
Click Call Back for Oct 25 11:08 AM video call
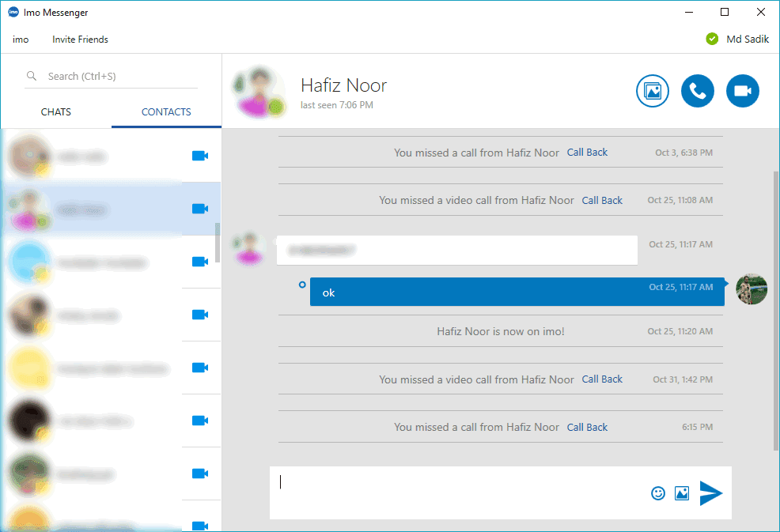[602, 200]
